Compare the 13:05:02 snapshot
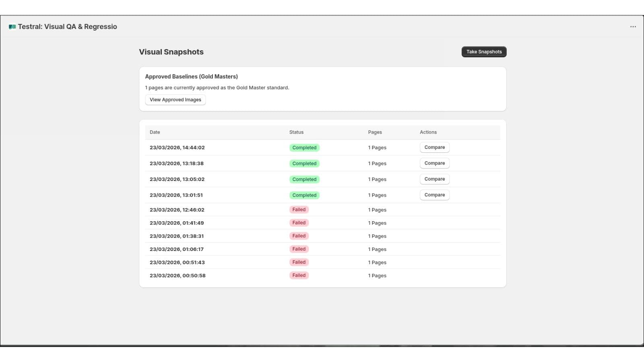 [435, 179]
